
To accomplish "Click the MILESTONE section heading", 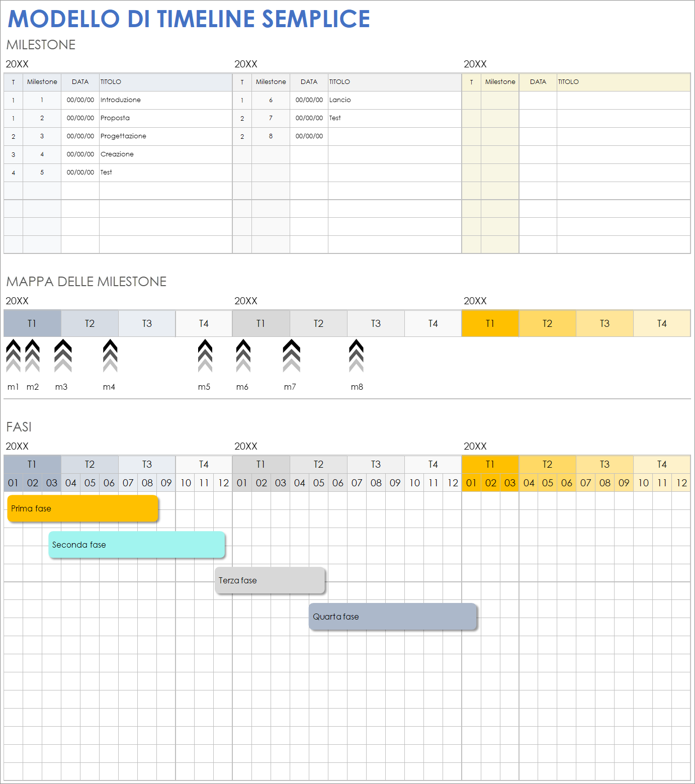I will [41, 45].
